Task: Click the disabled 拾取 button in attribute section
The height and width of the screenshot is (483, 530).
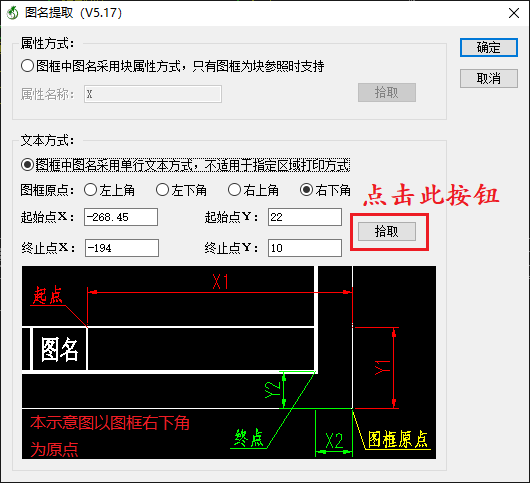Action: pyautogui.click(x=387, y=92)
